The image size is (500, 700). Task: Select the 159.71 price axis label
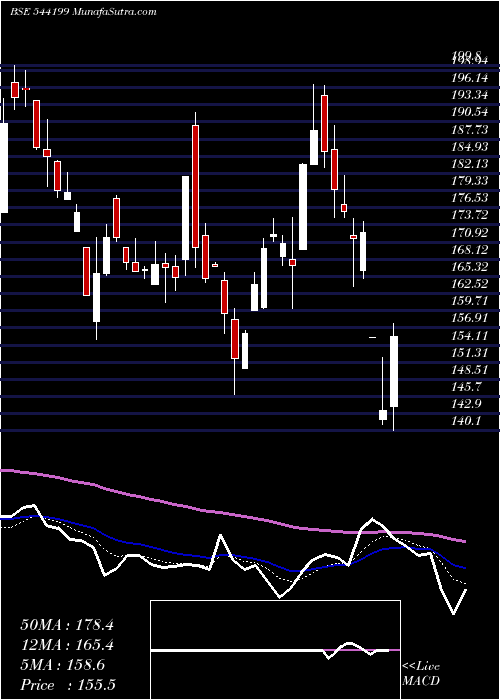[x=471, y=301]
